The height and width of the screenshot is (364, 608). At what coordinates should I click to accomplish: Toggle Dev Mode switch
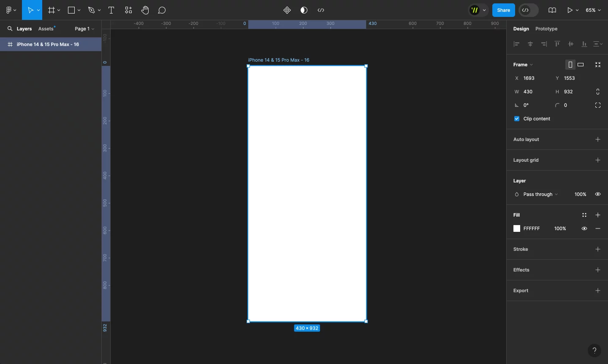(529, 10)
